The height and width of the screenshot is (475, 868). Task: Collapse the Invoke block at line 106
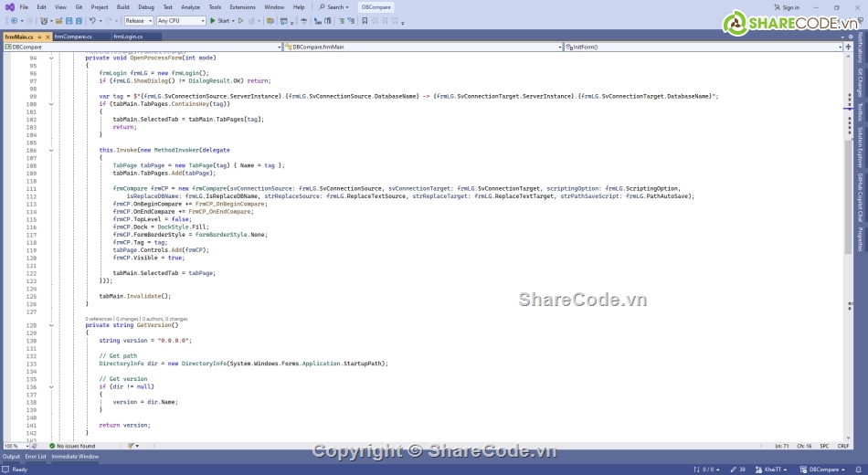pyautogui.click(x=51, y=150)
